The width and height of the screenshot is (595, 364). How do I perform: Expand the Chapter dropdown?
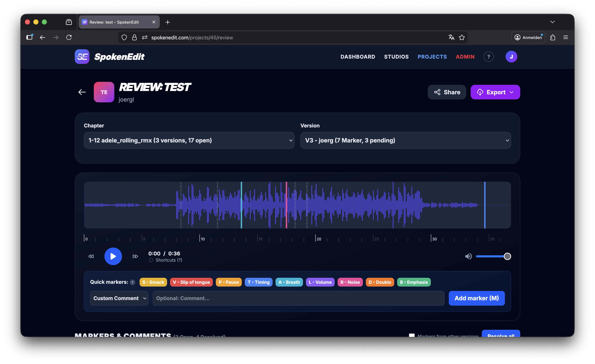coord(189,140)
